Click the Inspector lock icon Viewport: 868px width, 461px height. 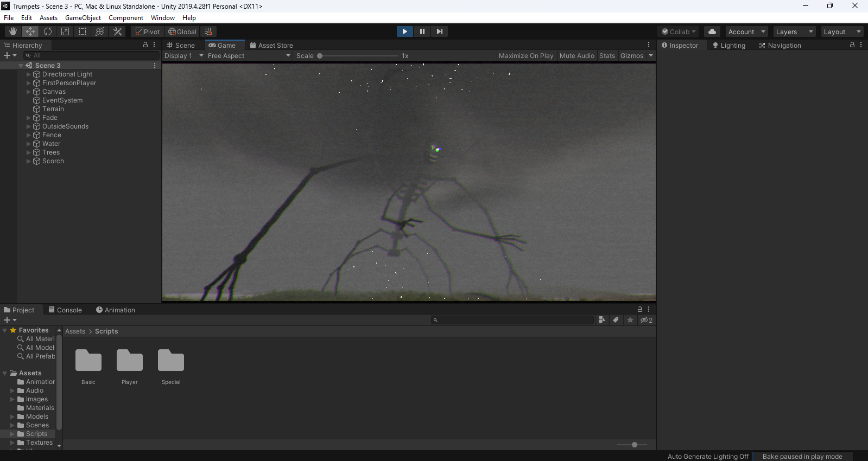click(x=852, y=45)
